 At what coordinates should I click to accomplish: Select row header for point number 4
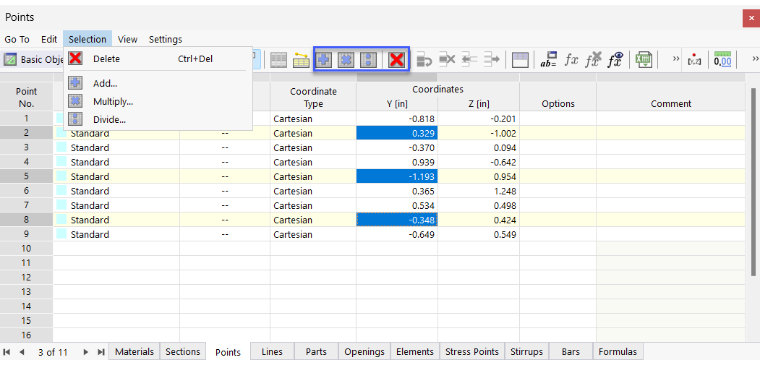coord(26,162)
